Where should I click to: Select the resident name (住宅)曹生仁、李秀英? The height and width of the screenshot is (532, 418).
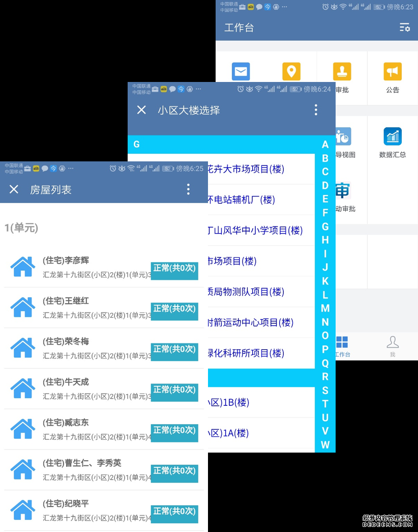coord(82,463)
